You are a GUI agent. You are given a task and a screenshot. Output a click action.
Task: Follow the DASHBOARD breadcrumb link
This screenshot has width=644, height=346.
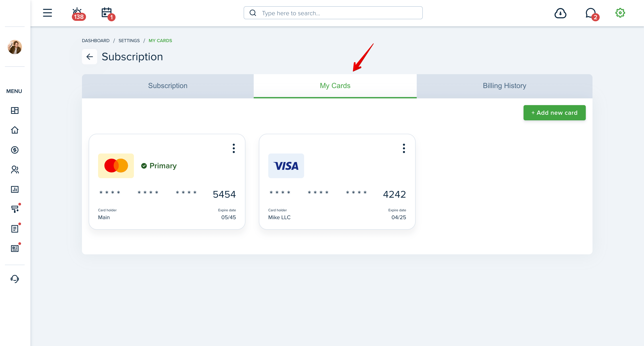(95, 41)
